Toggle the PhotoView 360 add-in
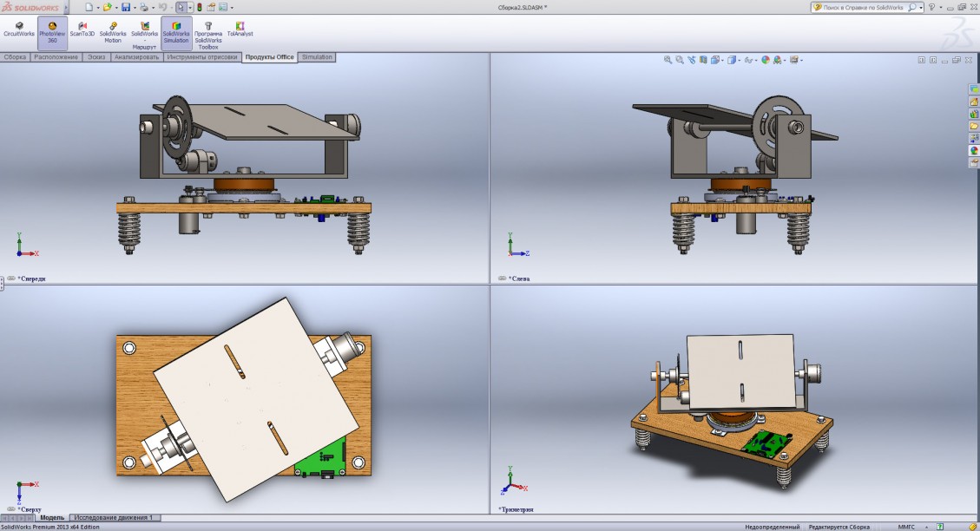Viewport: 980px width, 531px height. [x=52, y=32]
